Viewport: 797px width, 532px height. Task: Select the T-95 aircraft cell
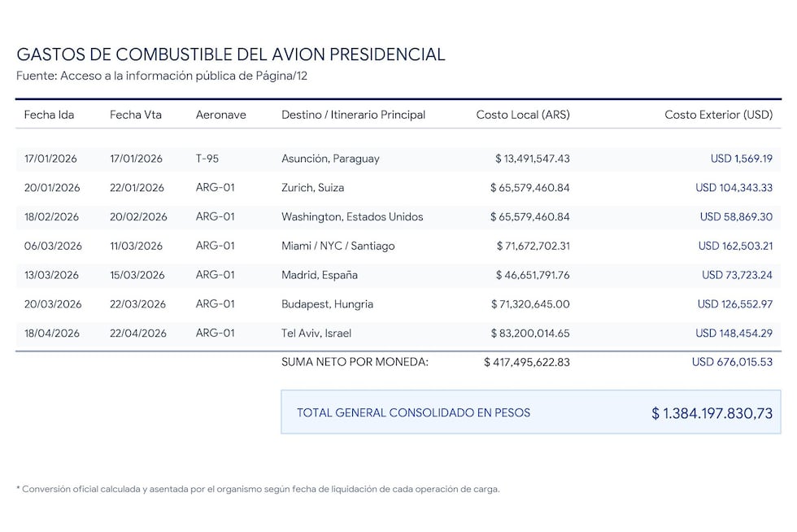[x=207, y=159]
